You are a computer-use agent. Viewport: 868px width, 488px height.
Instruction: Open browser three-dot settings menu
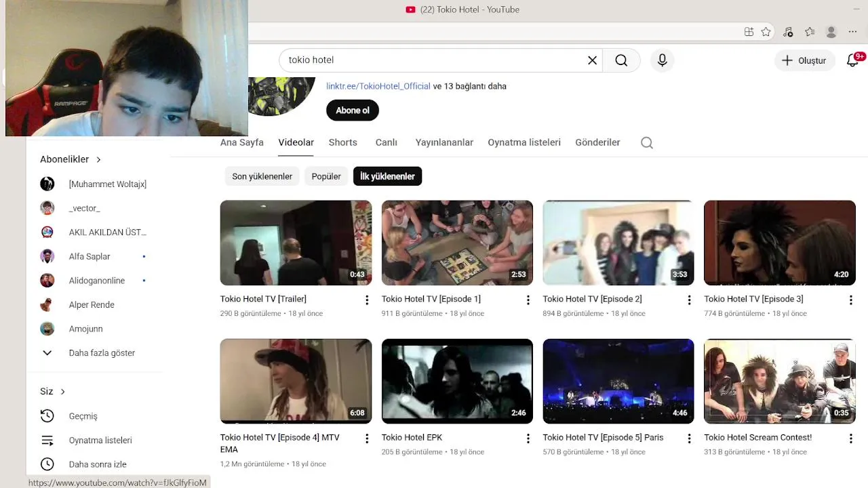click(x=853, y=32)
